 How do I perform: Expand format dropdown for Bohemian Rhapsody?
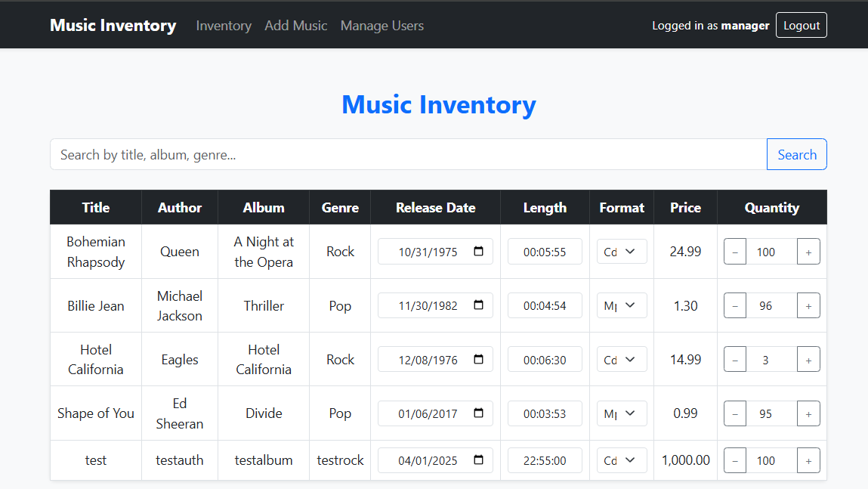tap(622, 252)
